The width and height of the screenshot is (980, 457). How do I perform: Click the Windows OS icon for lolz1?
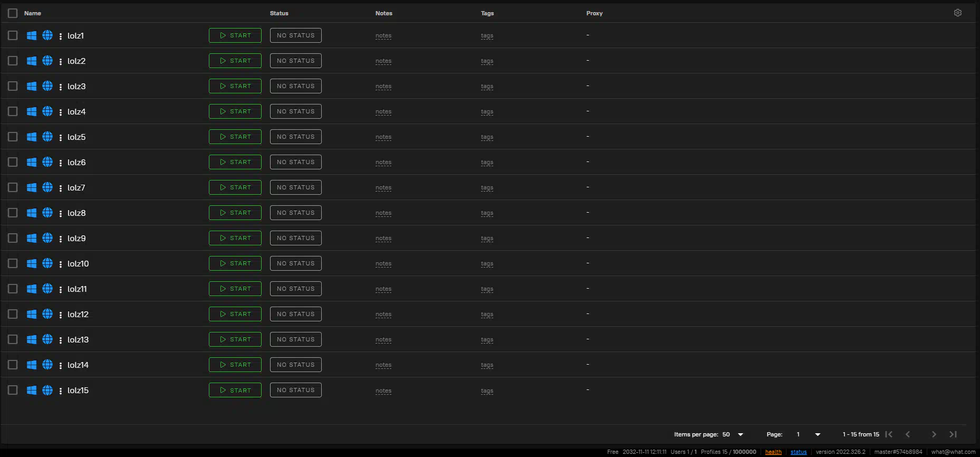click(32, 35)
